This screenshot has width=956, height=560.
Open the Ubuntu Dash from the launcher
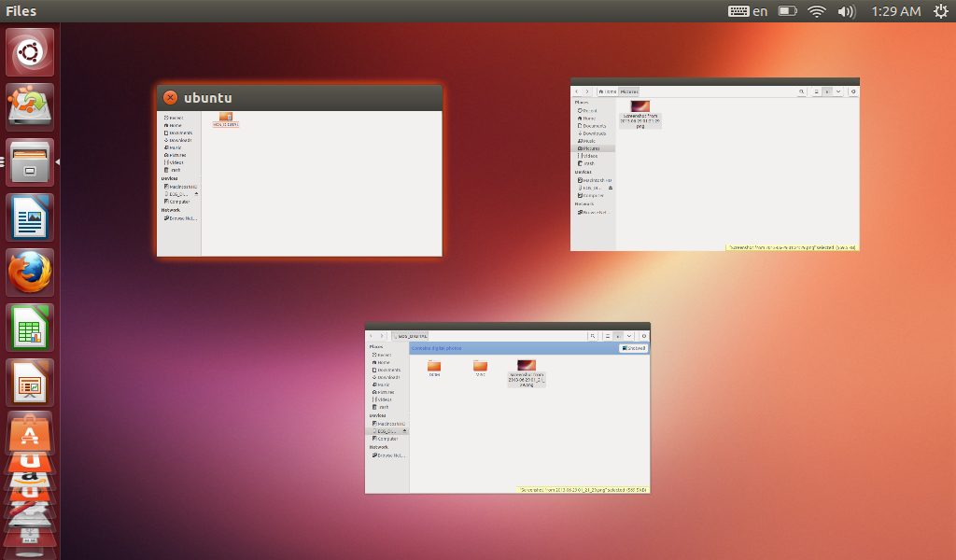click(31, 52)
